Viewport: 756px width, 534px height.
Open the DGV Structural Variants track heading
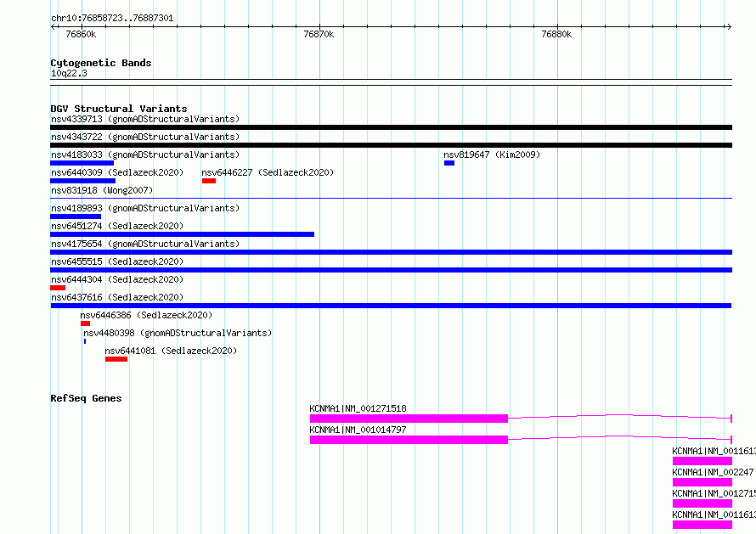[x=119, y=109]
